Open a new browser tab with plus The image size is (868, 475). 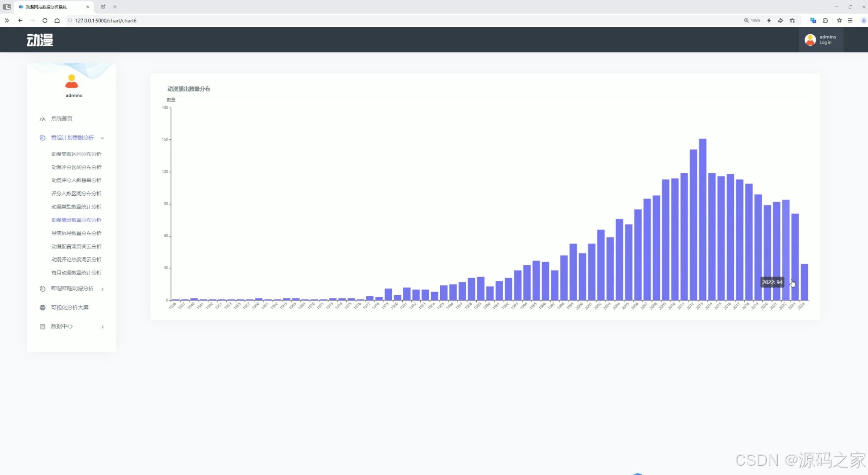pos(115,7)
